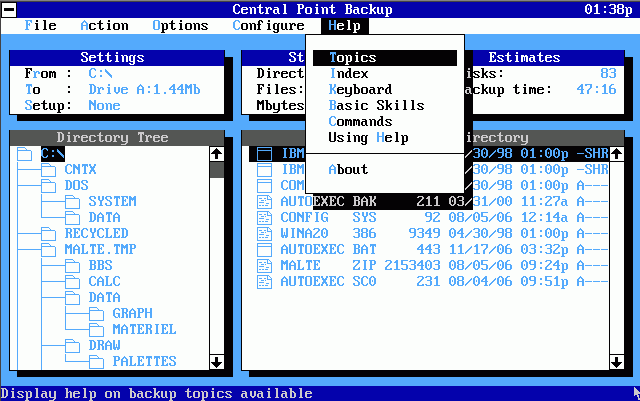Viewport: 640px width, 401px height.
Task: Select the DOS directory
Action: 76,185
